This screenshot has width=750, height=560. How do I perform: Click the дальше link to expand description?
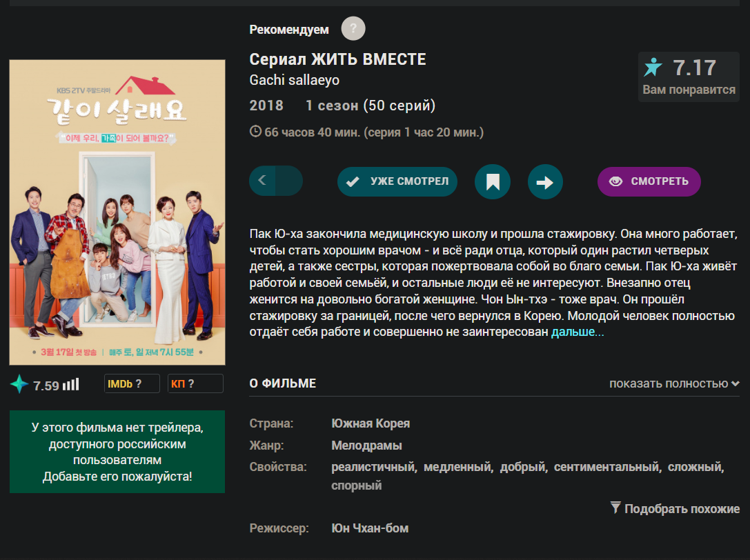(x=578, y=332)
